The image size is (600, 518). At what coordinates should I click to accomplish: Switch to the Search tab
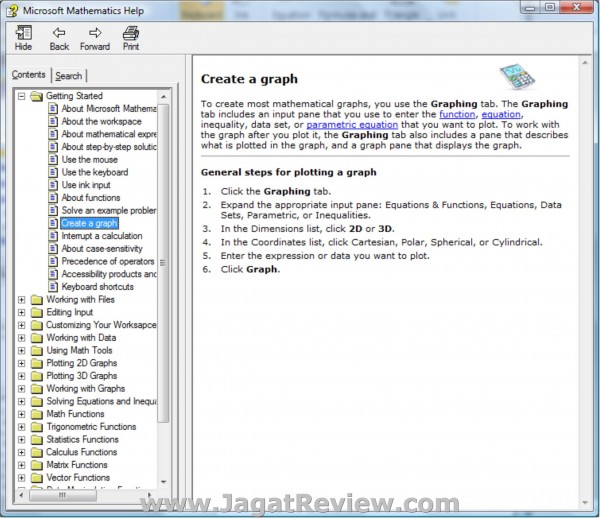tap(69, 76)
